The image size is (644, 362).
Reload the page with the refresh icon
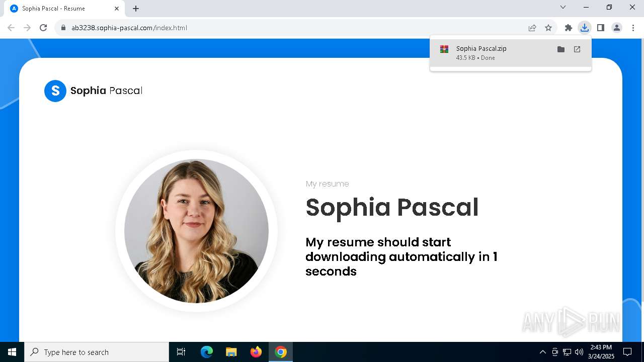43,28
